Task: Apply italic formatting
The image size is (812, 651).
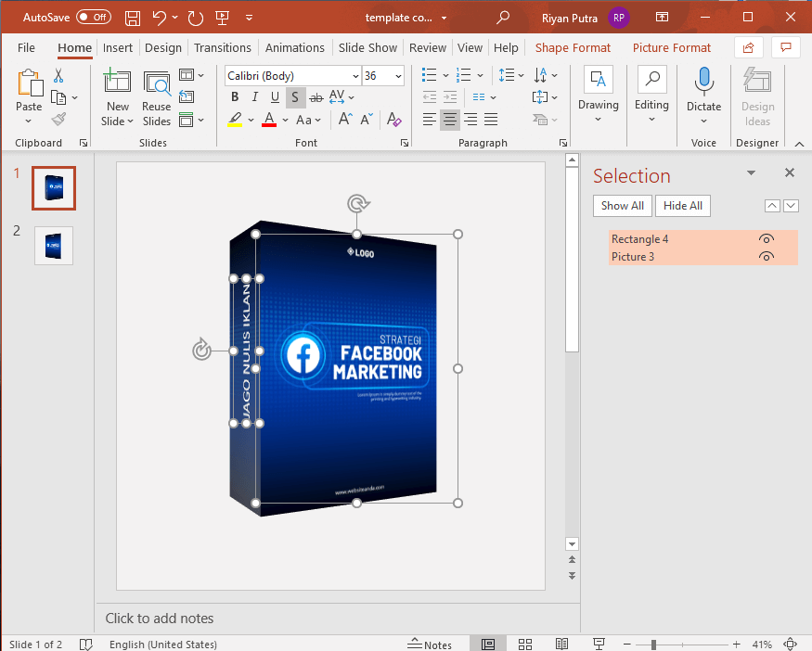Action: [x=255, y=96]
